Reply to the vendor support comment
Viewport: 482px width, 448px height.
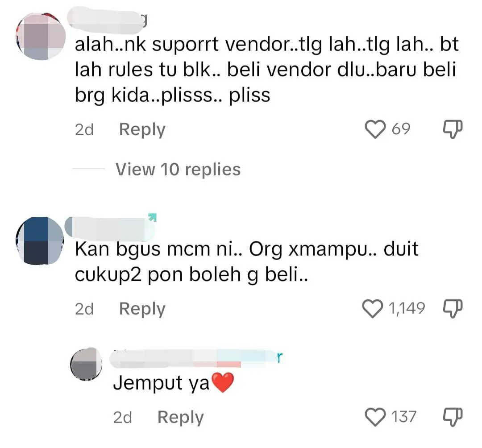pyautogui.click(x=142, y=130)
